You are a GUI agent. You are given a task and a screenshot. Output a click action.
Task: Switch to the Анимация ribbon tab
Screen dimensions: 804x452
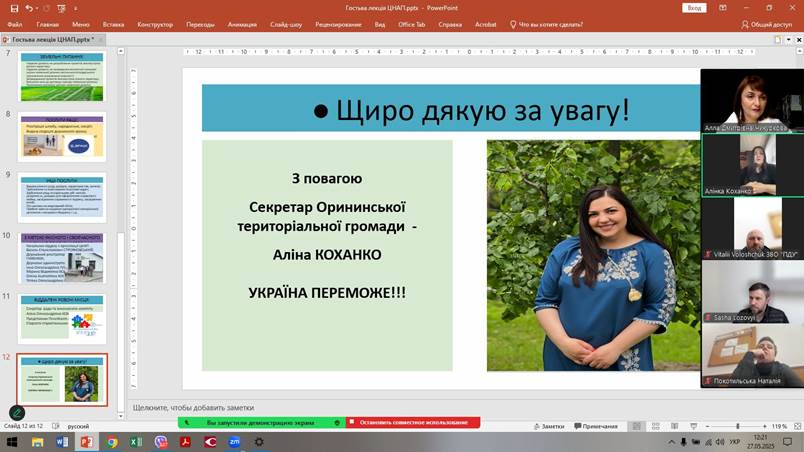click(x=242, y=24)
